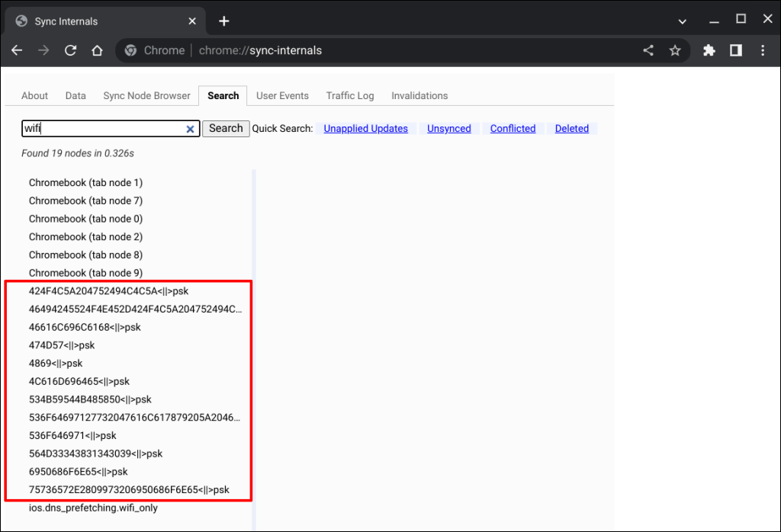The width and height of the screenshot is (781, 532).
Task: Select node 564D33343831343039<||>psk
Action: point(95,453)
